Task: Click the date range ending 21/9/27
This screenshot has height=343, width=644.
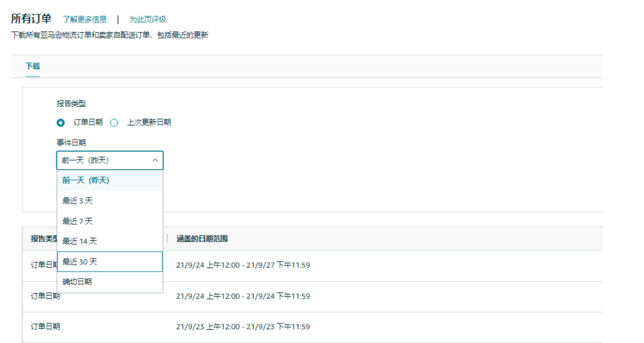Action: pyautogui.click(x=243, y=265)
